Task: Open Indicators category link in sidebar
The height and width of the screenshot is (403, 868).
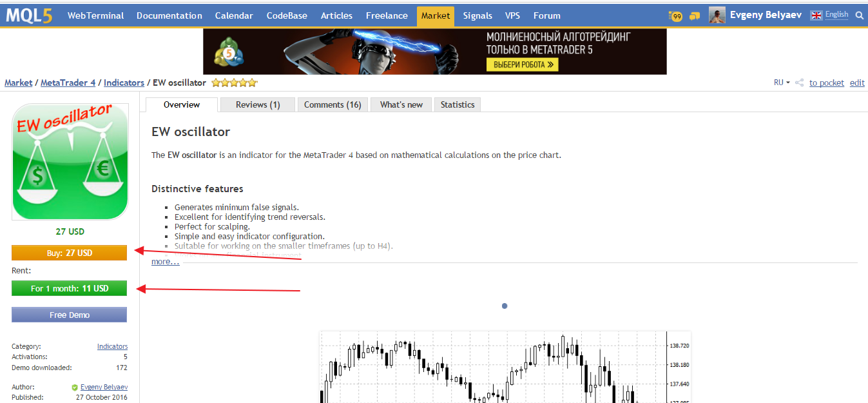Action: point(112,346)
